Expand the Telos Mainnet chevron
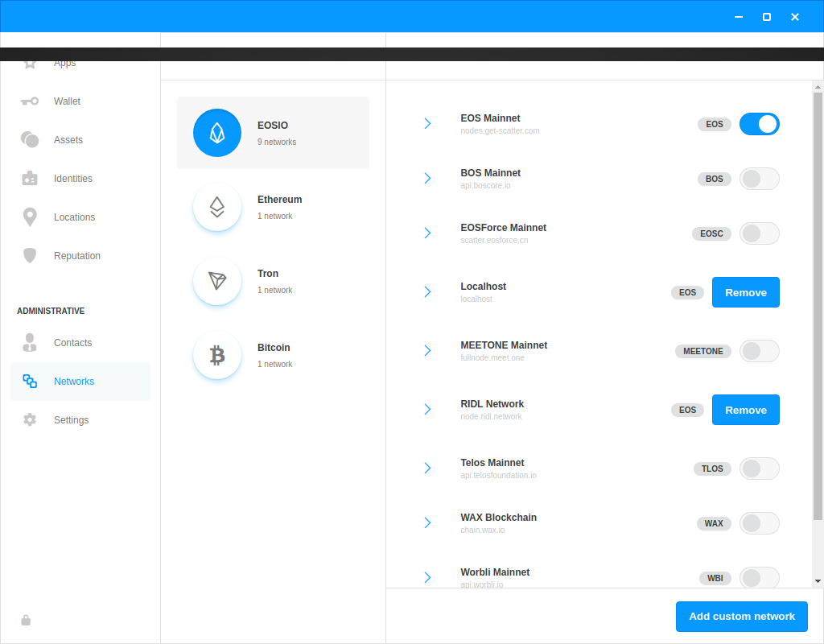Screen dimensions: 824x644 (428, 468)
